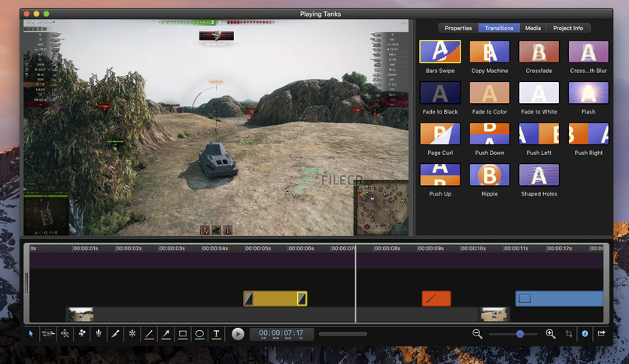Choose the line drawing tool
Viewport: 629px width, 364px height.
(149, 334)
